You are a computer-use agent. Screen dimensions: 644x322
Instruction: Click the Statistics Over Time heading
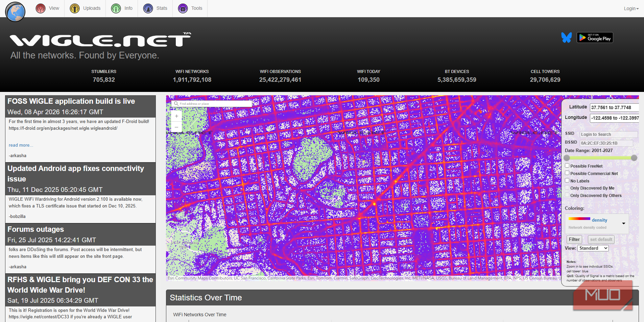206,298
